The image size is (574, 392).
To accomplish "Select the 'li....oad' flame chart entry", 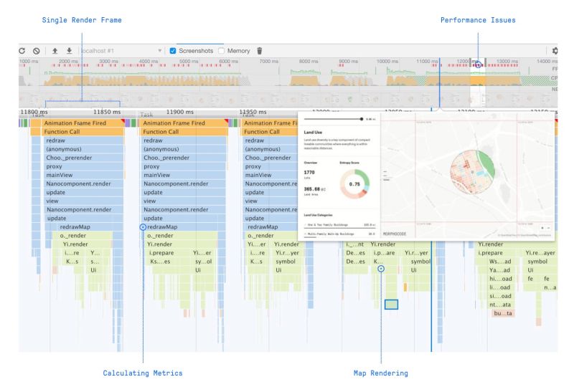I will coord(500,287).
